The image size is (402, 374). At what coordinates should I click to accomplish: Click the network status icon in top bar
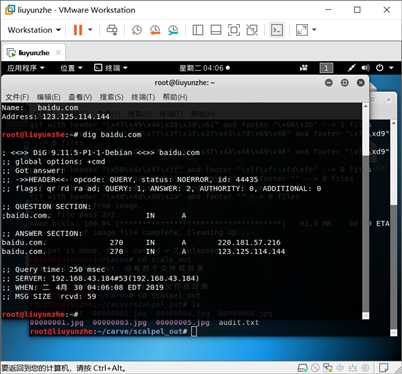(x=351, y=68)
